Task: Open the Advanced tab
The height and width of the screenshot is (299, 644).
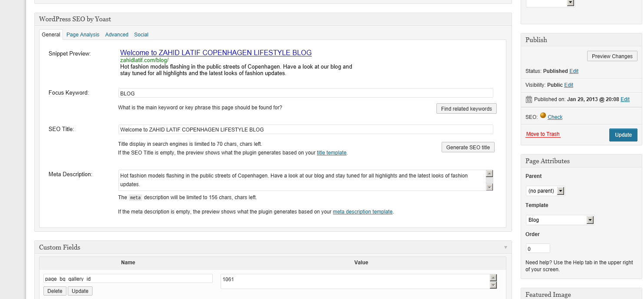Action: pyautogui.click(x=117, y=35)
